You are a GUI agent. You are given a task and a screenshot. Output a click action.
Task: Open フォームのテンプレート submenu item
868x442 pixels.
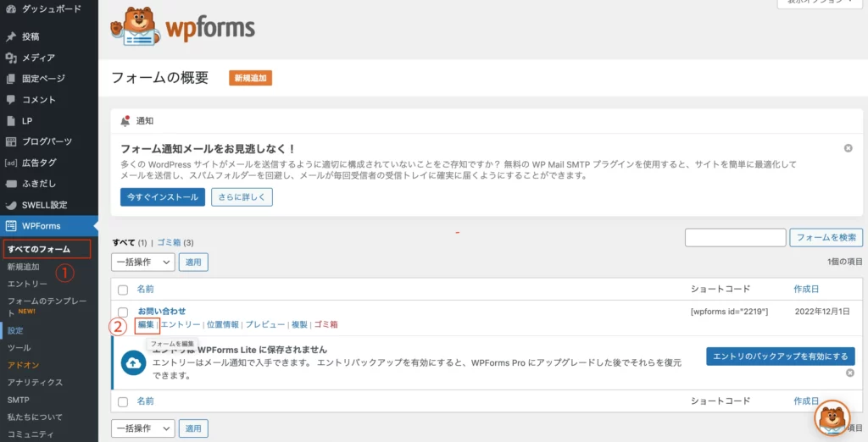coord(47,307)
